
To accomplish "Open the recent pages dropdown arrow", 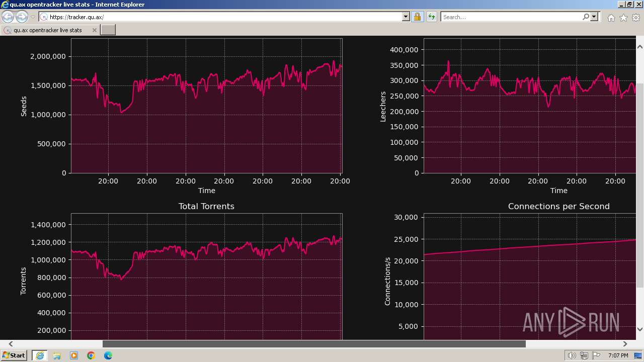I will 33,17.
